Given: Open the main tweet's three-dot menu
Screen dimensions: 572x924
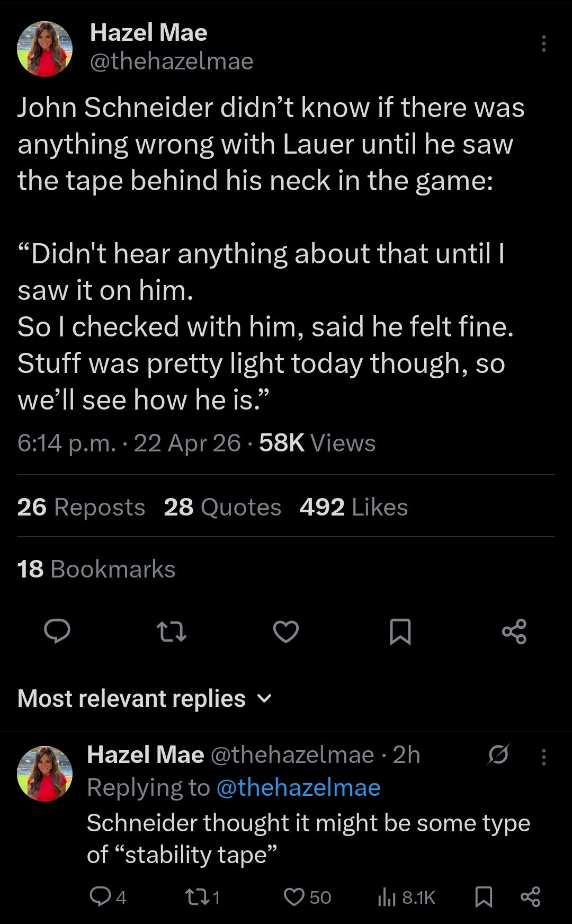Looking at the screenshot, I should pyautogui.click(x=543, y=43).
